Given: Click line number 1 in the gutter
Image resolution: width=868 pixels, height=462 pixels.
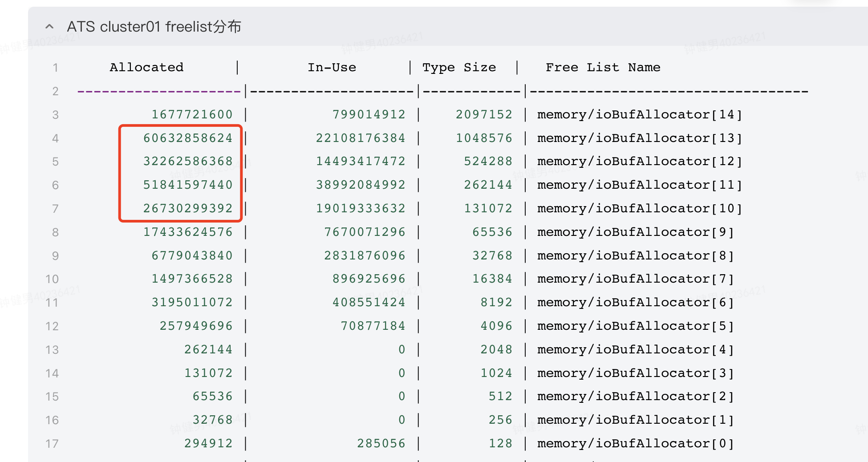Looking at the screenshot, I should point(55,67).
